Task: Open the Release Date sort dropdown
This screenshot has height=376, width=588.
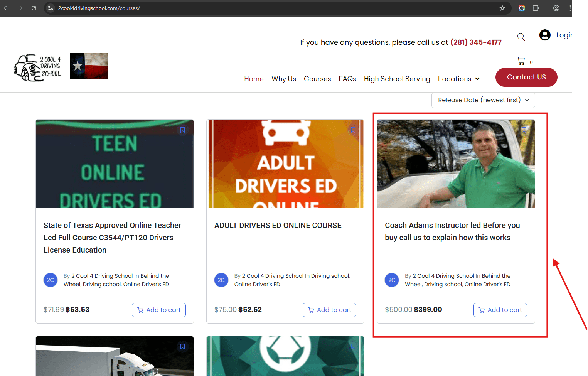Action: tap(483, 100)
